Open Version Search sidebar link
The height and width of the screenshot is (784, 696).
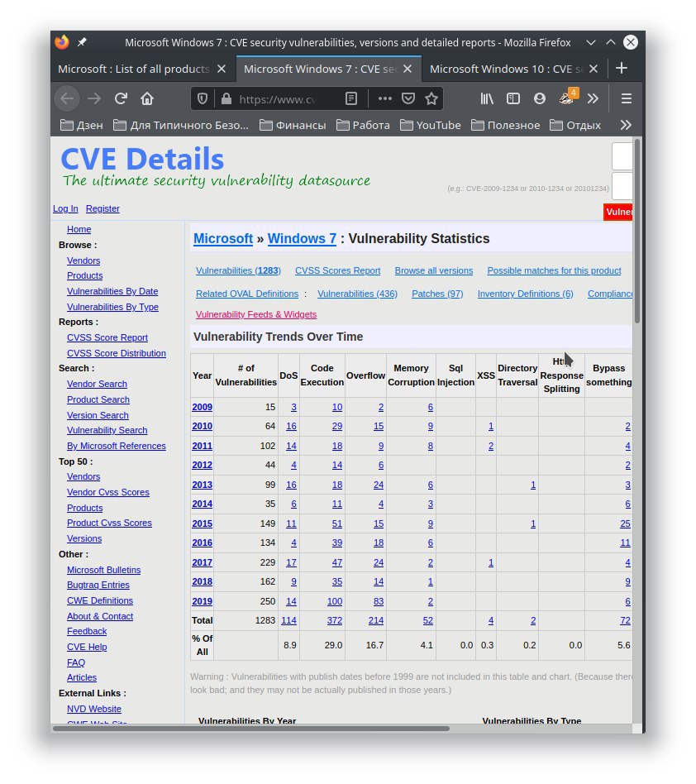click(98, 415)
